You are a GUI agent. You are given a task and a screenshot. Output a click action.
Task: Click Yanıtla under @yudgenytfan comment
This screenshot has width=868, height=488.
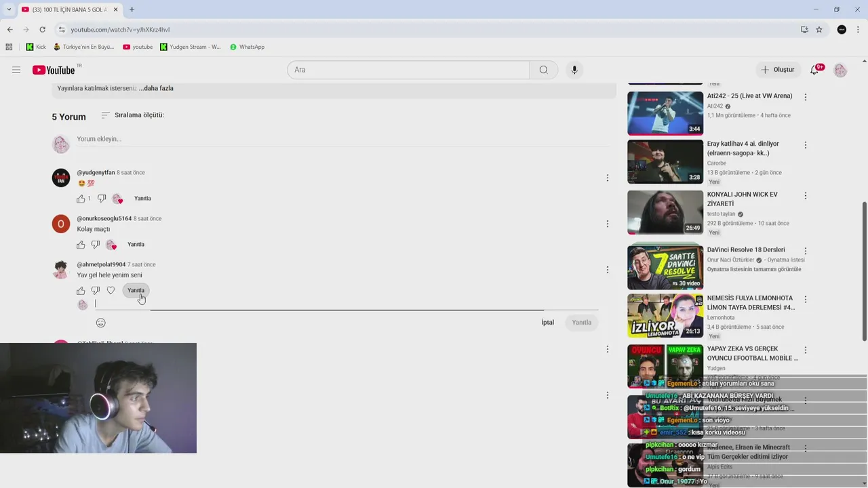(x=142, y=199)
